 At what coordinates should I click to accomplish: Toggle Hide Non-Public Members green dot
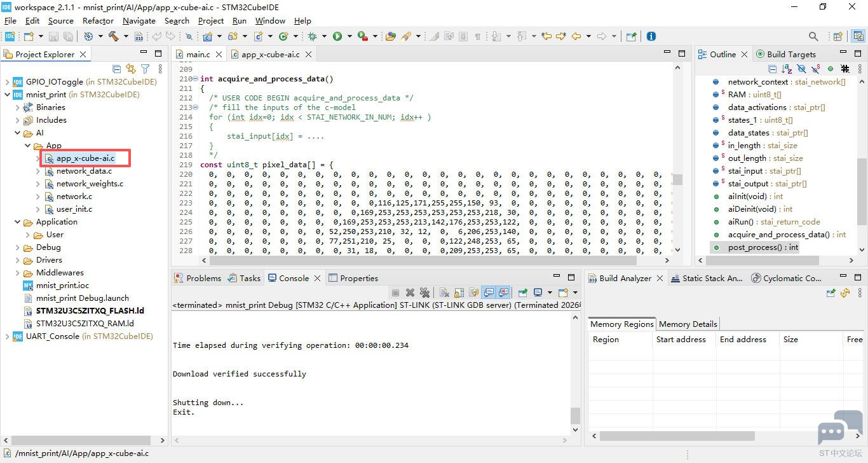[830, 69]
